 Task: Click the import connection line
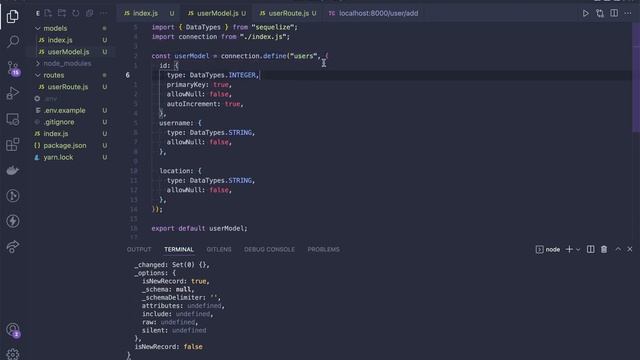(x=221, y=36)
